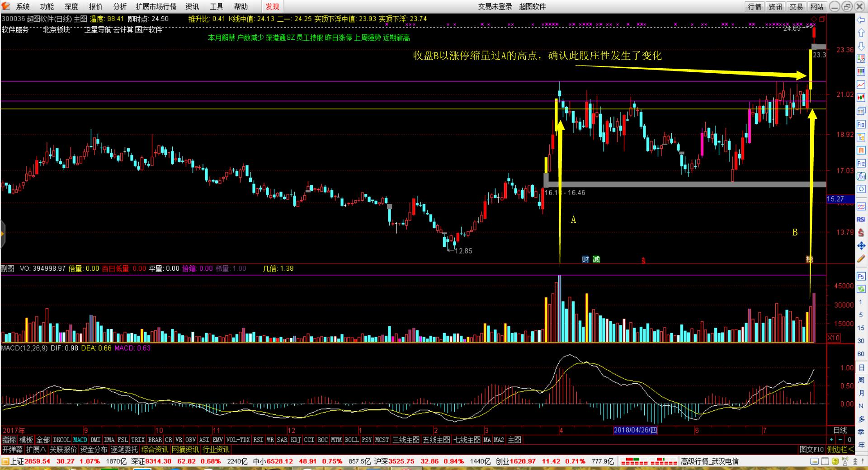The image size is (868, 470).
Task: Open the f(x) formula manager icon
Action: tap(861, 176)
